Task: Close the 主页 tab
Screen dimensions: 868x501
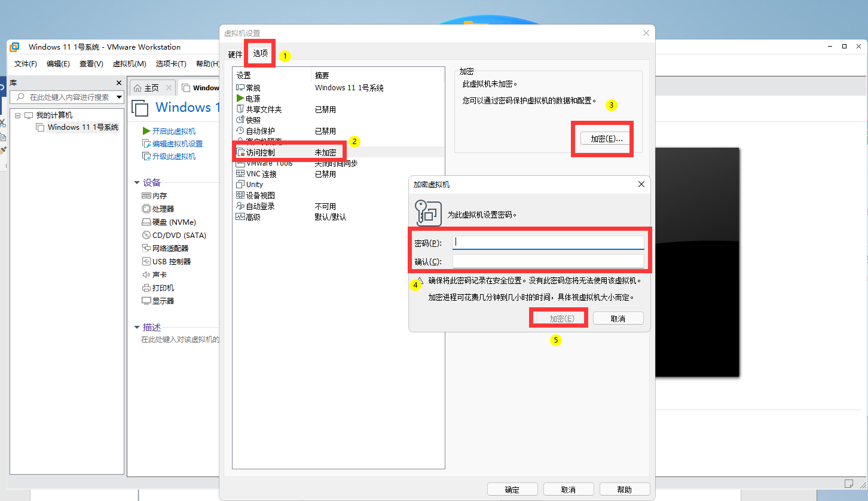Action: tap(169, 88)
